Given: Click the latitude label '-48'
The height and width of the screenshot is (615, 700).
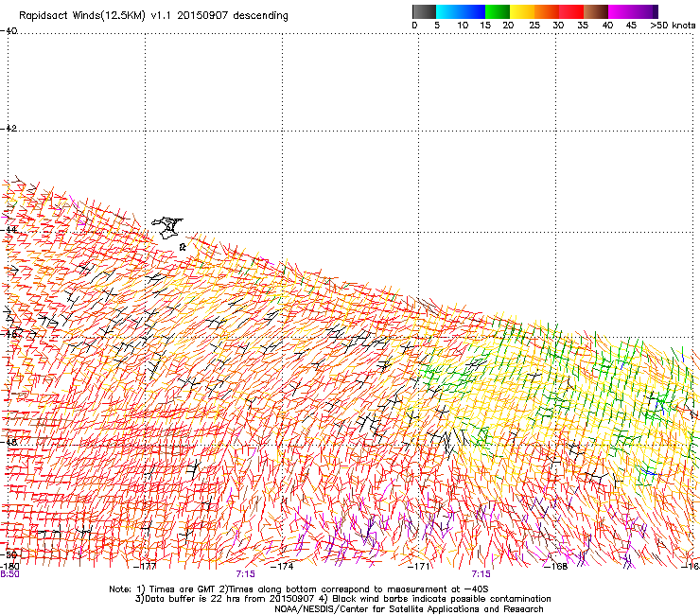Looking at the screenshot, I should pos(9,442).
